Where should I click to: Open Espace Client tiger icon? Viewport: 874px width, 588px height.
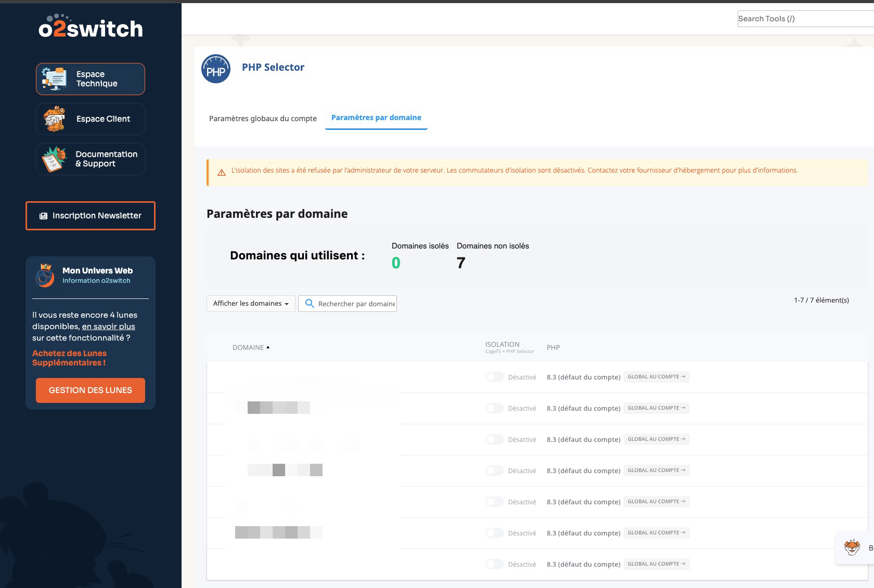[x=54, y=119]
